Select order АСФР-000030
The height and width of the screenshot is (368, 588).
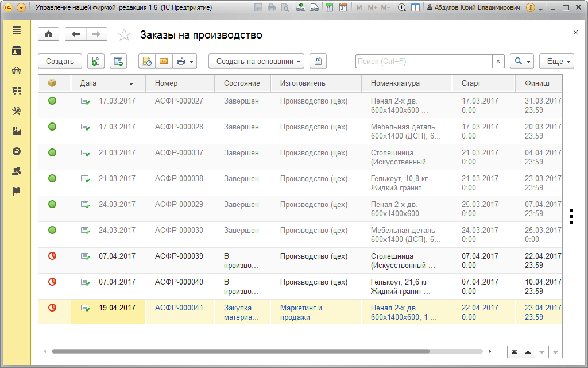(300, 235)
